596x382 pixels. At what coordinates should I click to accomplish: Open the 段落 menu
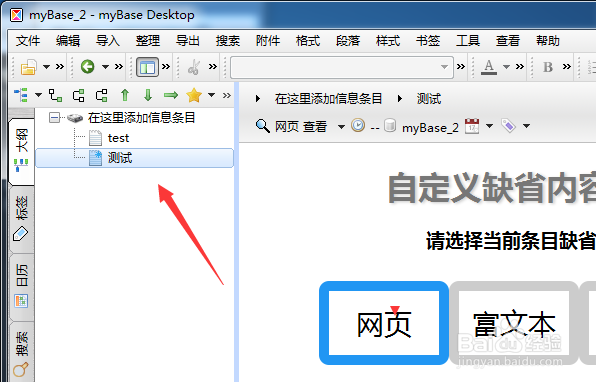tap(348, 41)
